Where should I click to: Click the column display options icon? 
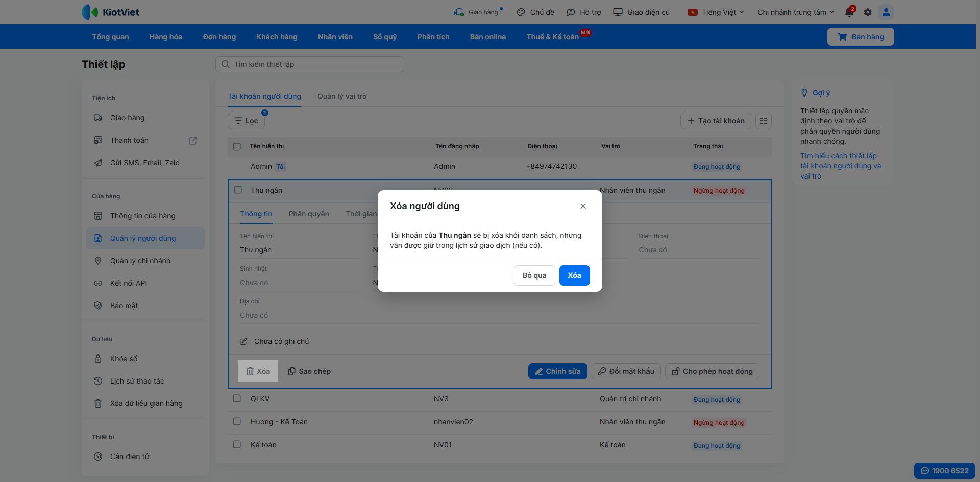(x=764, y=121)
